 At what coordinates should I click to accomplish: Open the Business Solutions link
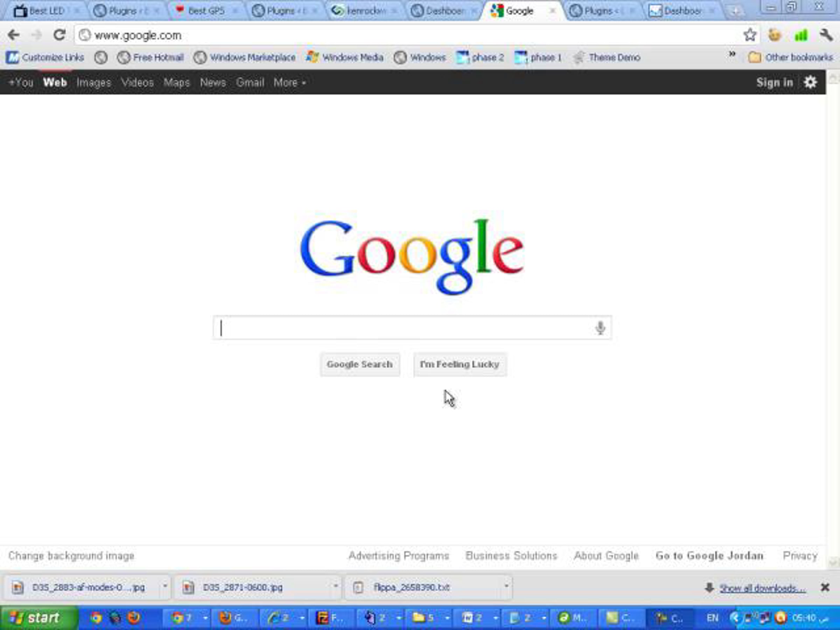coord(511,556)
